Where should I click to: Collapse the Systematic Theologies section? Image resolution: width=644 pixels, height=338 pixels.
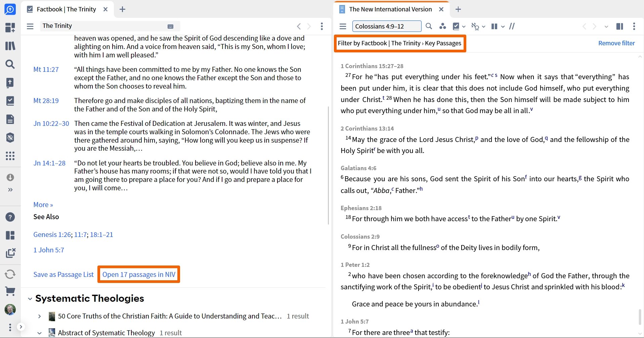[30, 299]
